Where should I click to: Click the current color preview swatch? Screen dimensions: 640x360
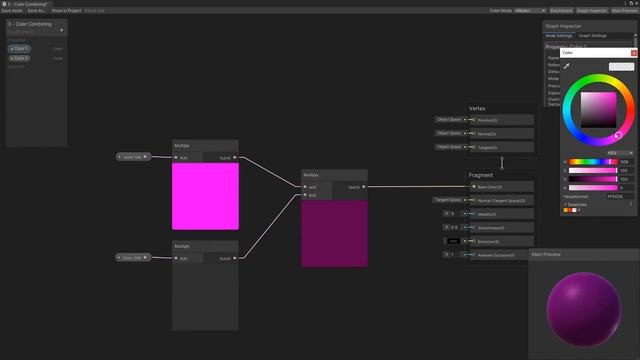pyautogui.click(x=621, y=67)
